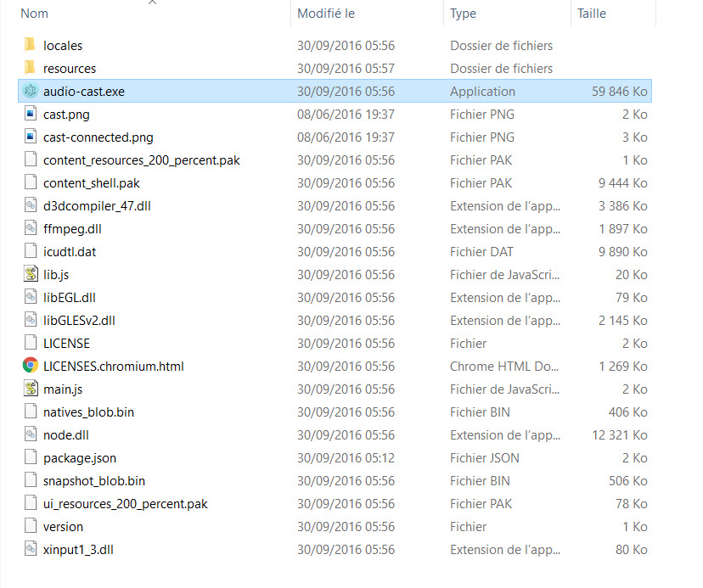Viewport: 703px width, 588px height.
Task: Click the Fichier JSON type cell
Action: click(x=484, y=458)
